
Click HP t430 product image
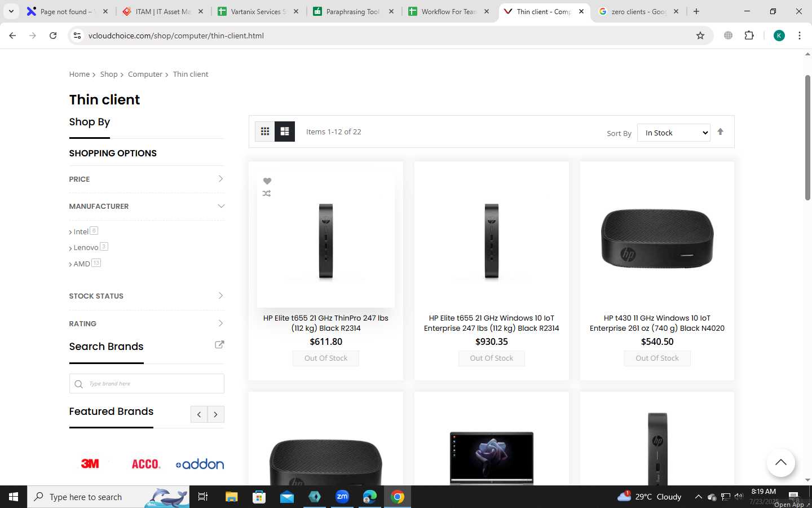tap(657, 238)
